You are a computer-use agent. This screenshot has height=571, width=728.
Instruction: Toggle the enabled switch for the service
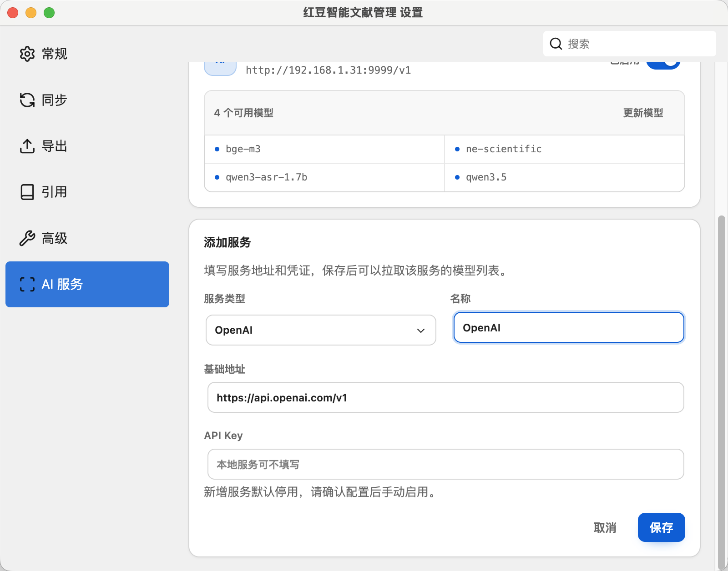pos(663,65)
